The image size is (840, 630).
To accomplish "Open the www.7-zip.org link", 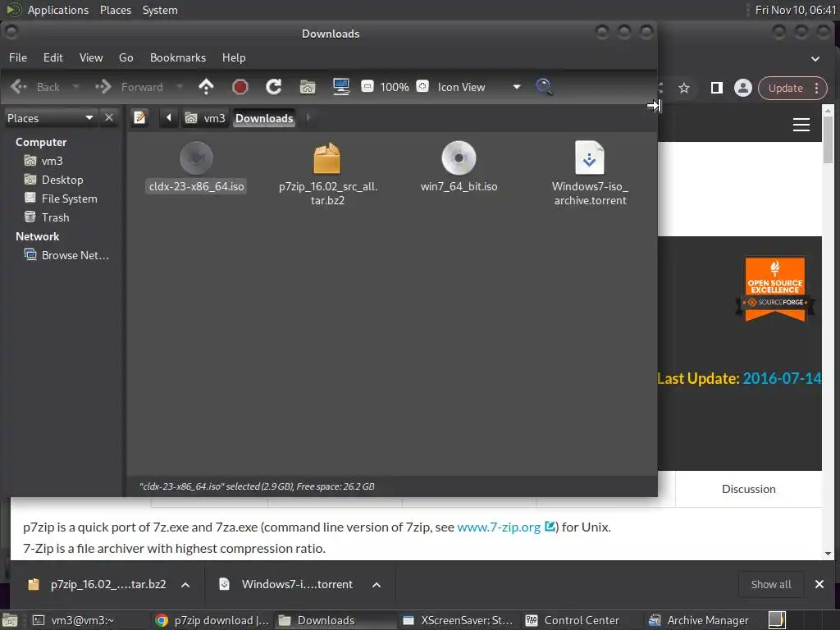I will [499, 527].
